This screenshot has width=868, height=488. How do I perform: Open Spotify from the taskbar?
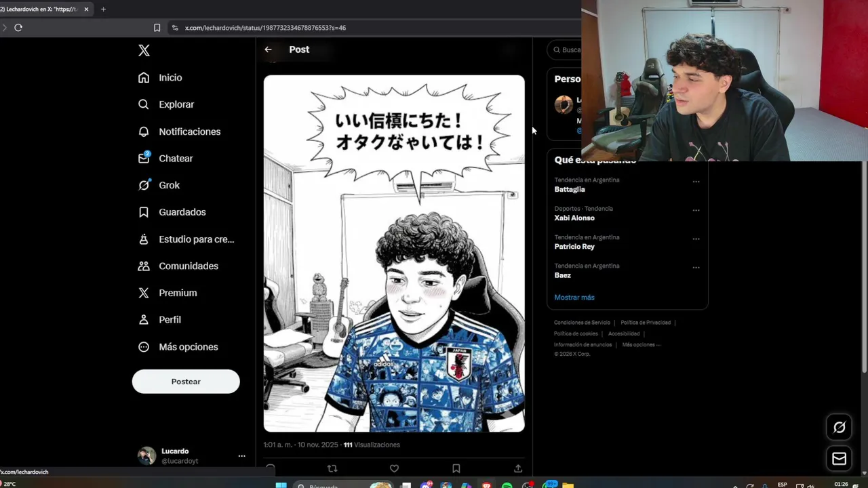point(507,485)
